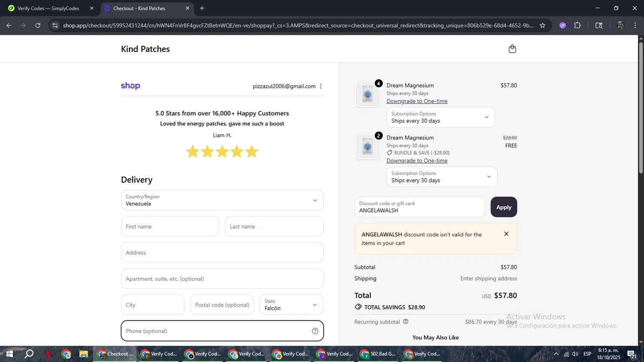
Task: Click the Phone (optional) field
Action: pyautogui.click(x=222, y=331)
